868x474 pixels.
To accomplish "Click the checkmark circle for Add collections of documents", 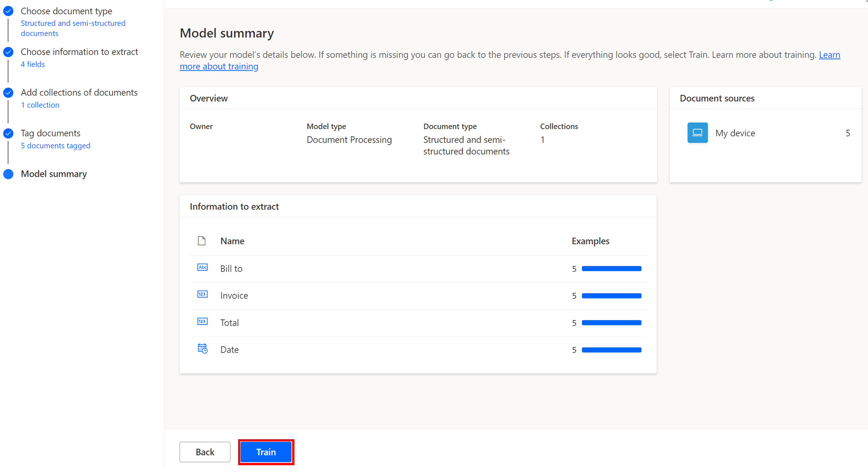I will click(x=8, y=93).
